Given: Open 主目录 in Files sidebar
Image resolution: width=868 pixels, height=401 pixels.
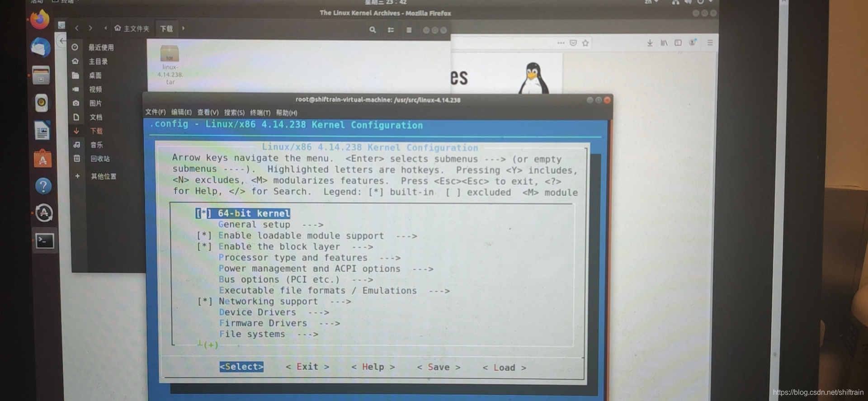Looking at the screenshot, I should (98, 61).
